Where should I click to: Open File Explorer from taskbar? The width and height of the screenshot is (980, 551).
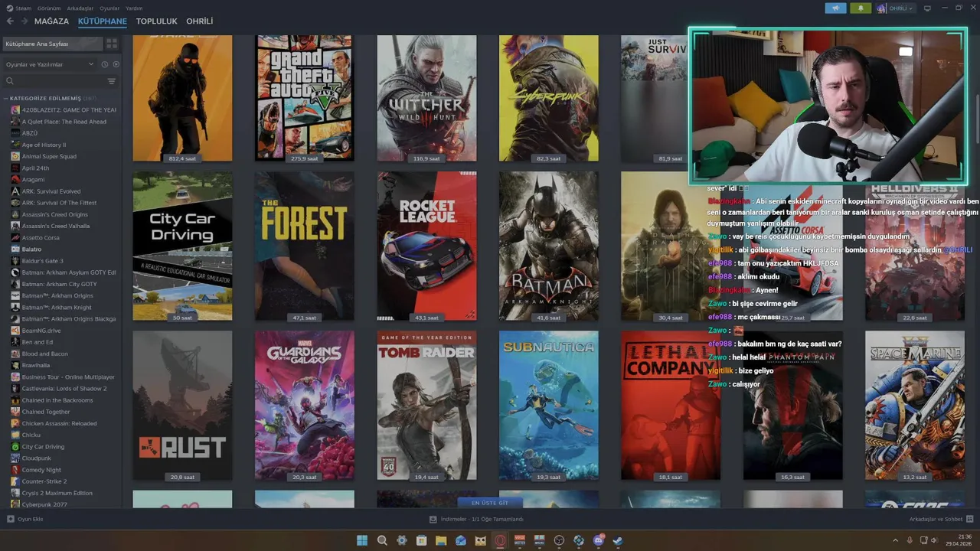pos(441,540)
